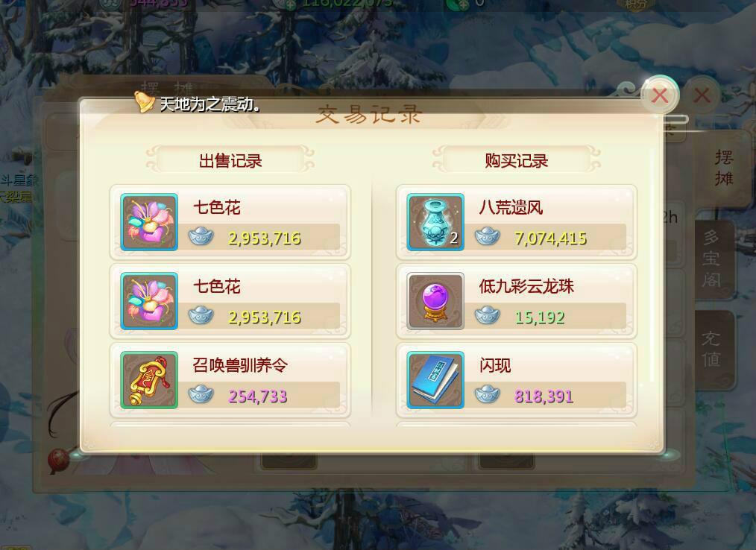This screenshot has height=550, width=756.
Task: Switch to the 多宝阁 side tab
Action: (712, 259)
